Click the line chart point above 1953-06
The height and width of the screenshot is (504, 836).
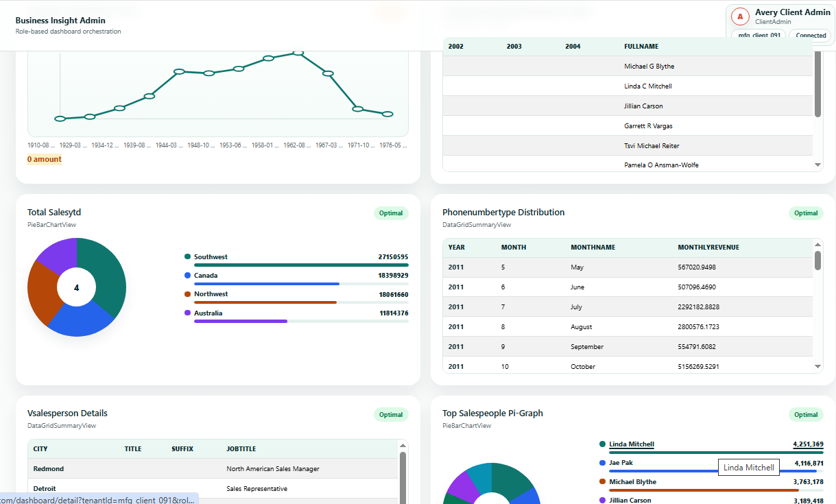tap(239, 69)
